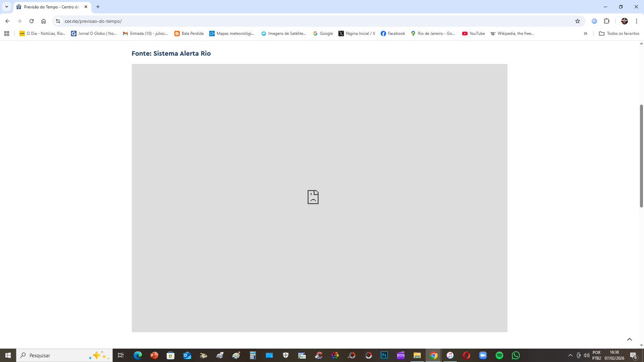The height and width of the screenshot is (362, 644).
Task: Open Microsoft Store from the taskbar
Action: pos(170,355)
